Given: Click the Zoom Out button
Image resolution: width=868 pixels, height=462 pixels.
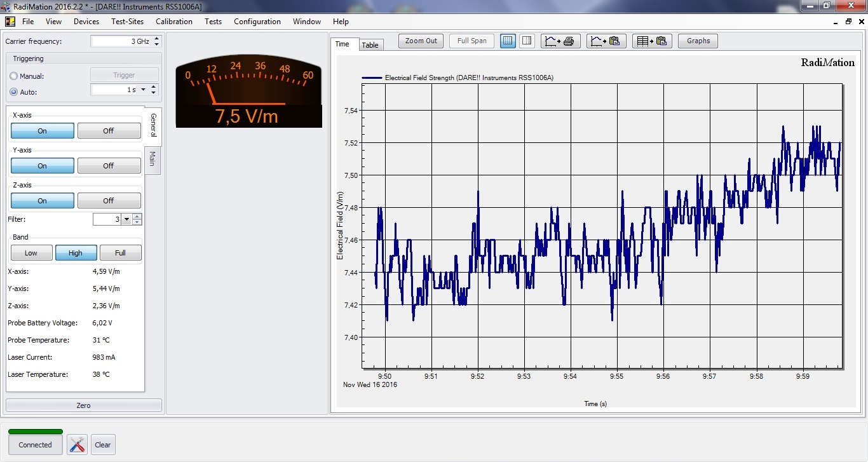Looking at the screenshot, I should tap(420, 41).
